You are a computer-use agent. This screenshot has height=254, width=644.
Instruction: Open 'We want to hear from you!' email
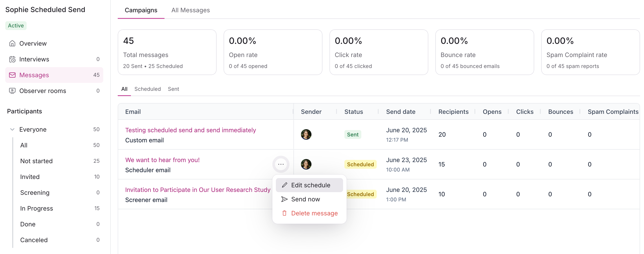162,160
